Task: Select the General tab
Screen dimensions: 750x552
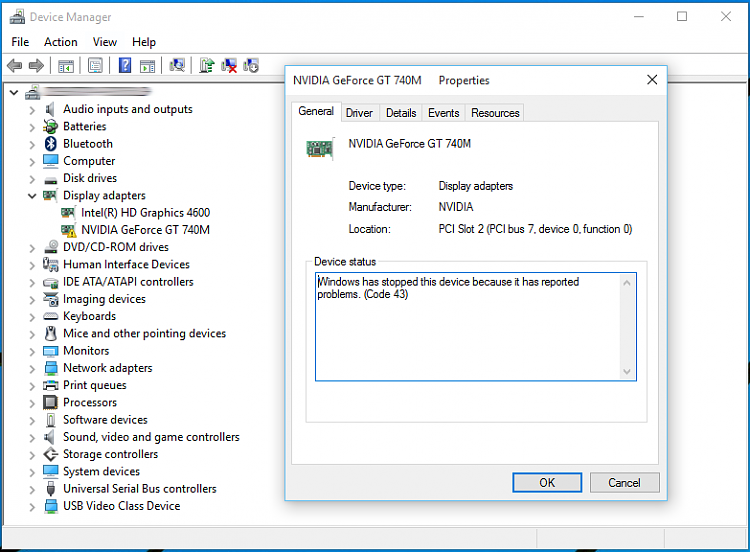Action: pyautogui.click(x=316, y=111)
